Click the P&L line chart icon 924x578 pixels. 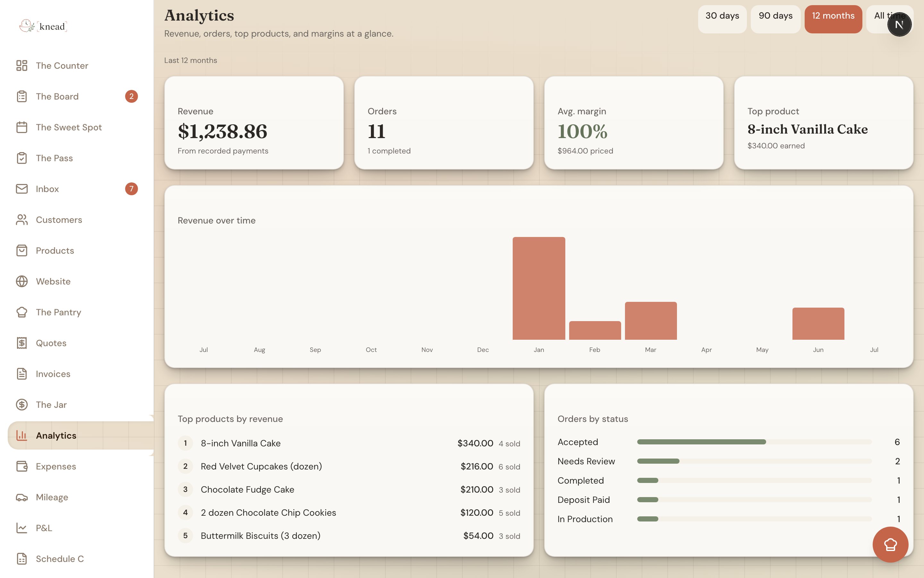(22, 528)
